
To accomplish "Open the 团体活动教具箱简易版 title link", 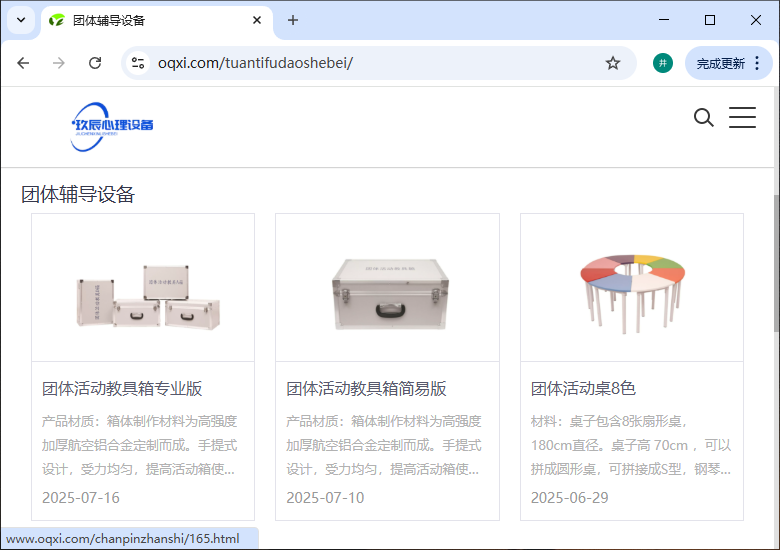I will [x=366, y=389].
